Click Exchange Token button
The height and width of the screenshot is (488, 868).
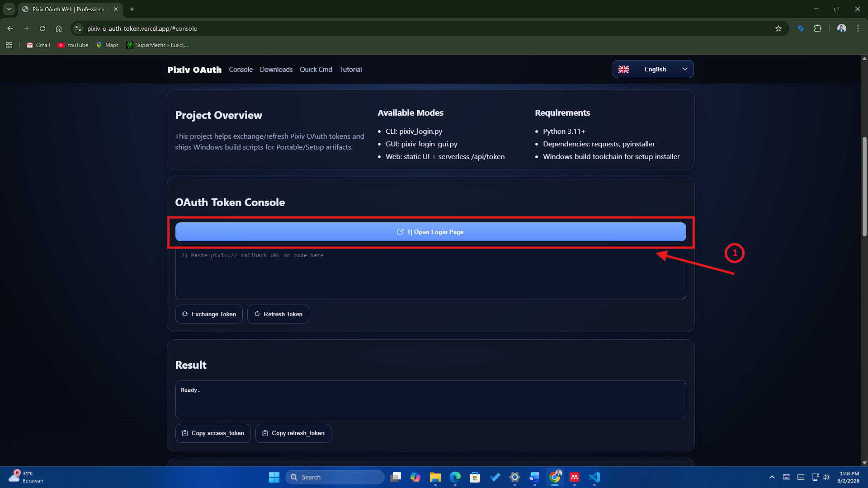[x=209, y=314]
